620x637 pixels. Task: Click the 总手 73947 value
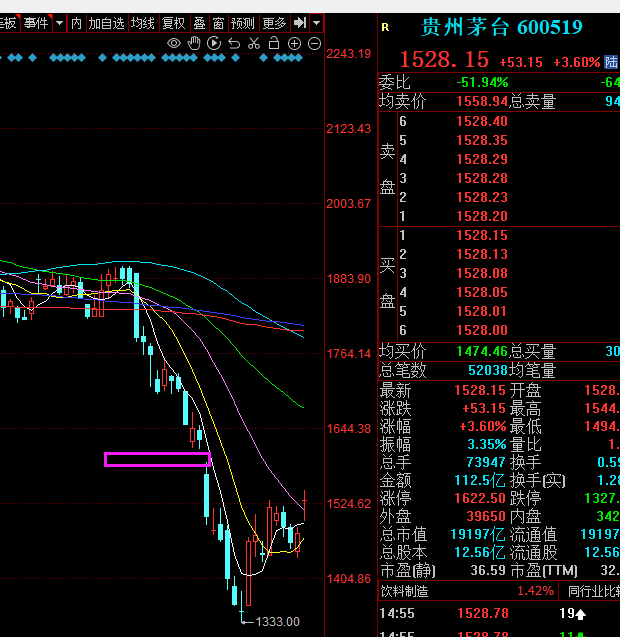(x=486, y=462)
